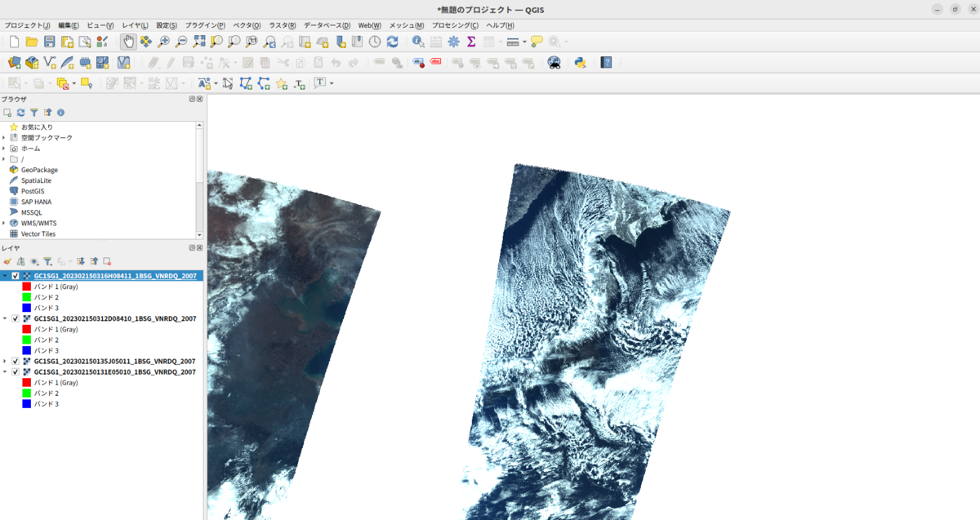Open the レイヤ(L) menu
980x520 pixels.
tap(136, 25)
